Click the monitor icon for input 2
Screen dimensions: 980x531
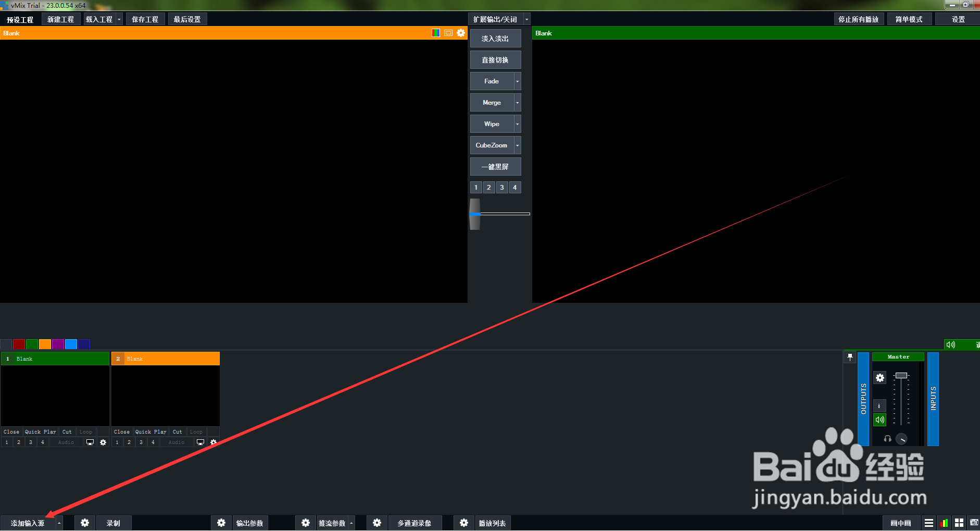(200, 442)
